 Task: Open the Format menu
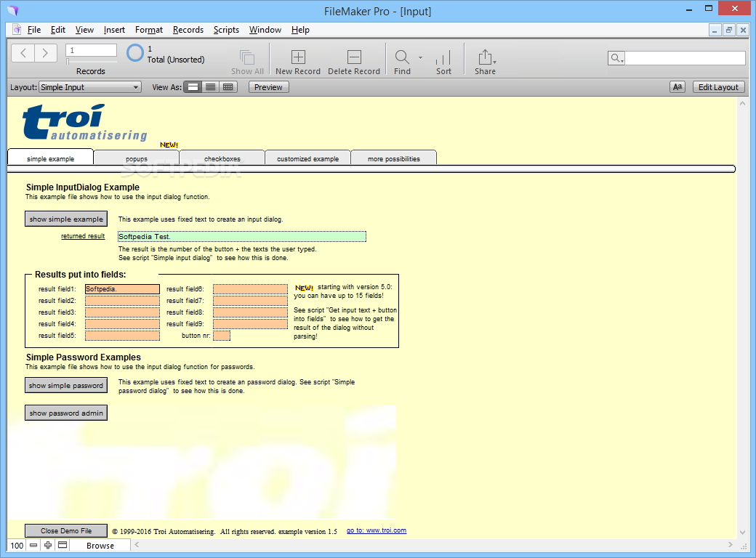click(x=149, y=30)
